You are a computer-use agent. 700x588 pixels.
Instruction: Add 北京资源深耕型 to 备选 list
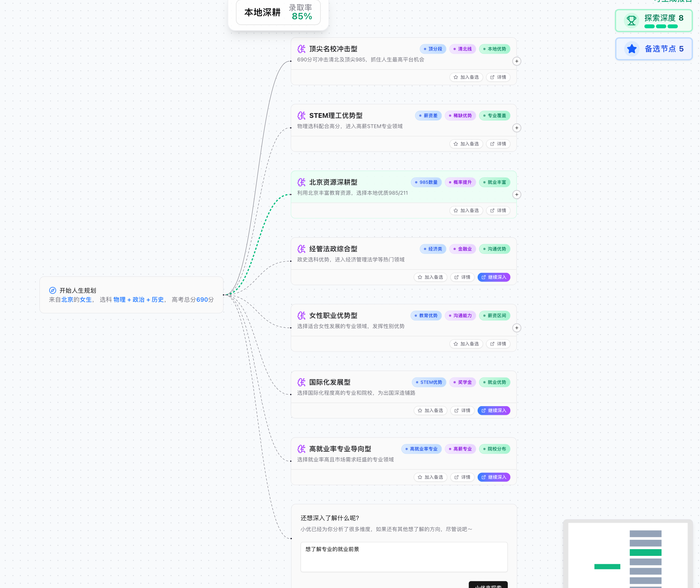point(466,211)
